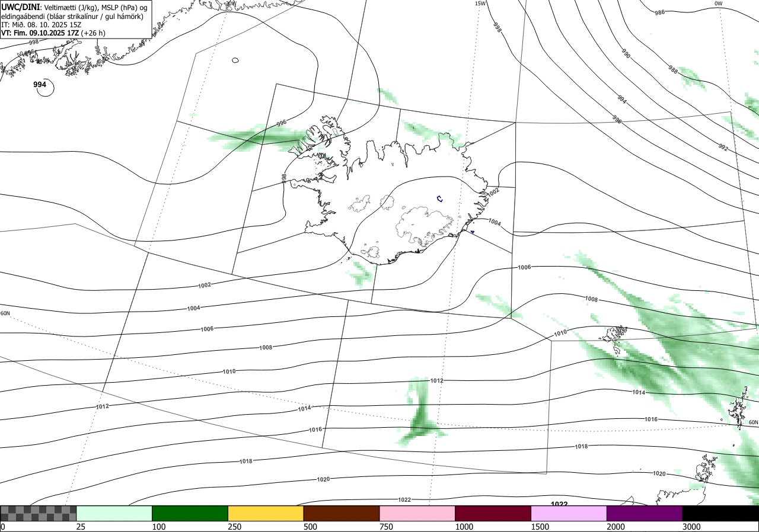Click the 992 isobar label
759x532 pixels.
pos(723,147)
